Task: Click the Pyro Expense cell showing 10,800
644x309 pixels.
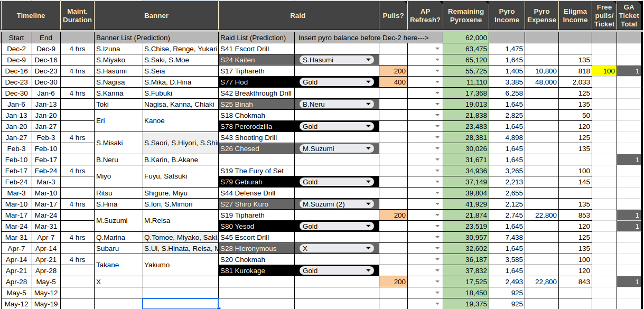Action: click(x=542, y=71)
